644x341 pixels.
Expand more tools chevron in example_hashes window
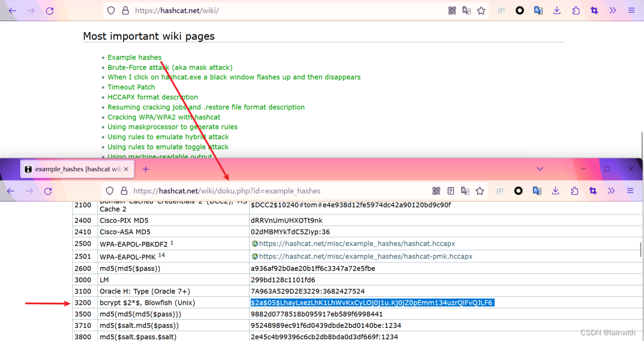tap(611, 191)
